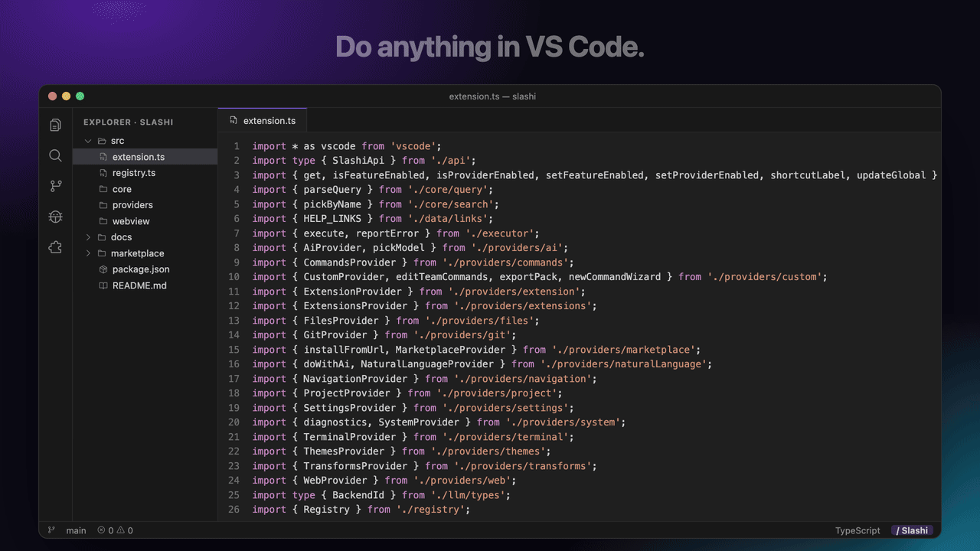980x551 pixels.
Task: Open README.md file
Action: (x=145, y=285)
